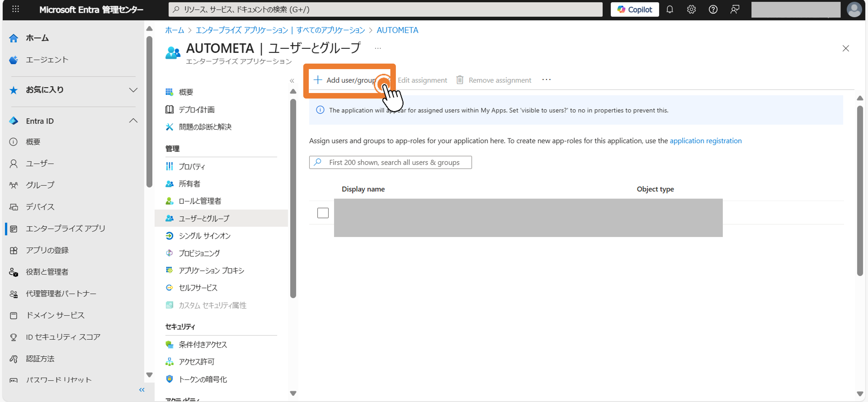
Task: Click the portal search box
Action: (x=385, y=9)
